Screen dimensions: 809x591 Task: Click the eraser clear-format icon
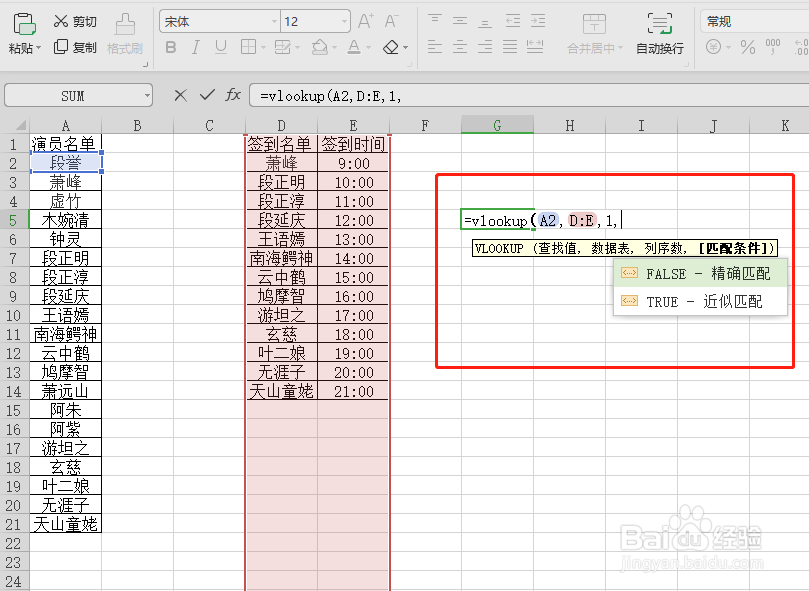coord(391,47)
